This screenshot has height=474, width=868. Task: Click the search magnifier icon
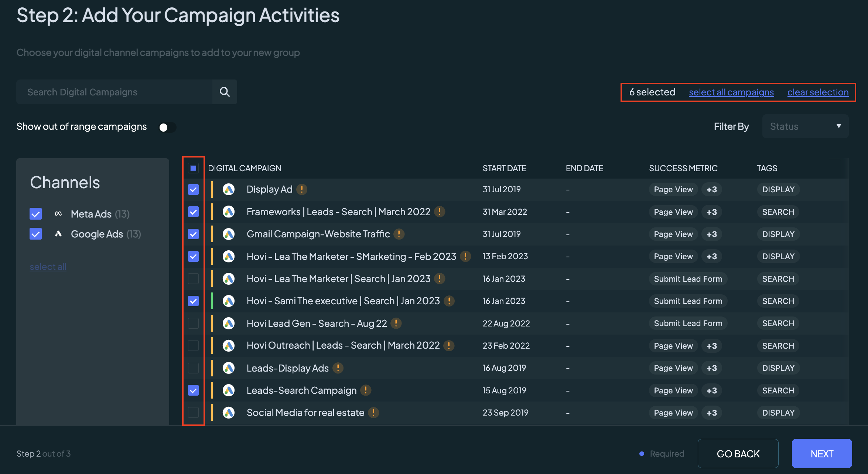coord(225,92)
